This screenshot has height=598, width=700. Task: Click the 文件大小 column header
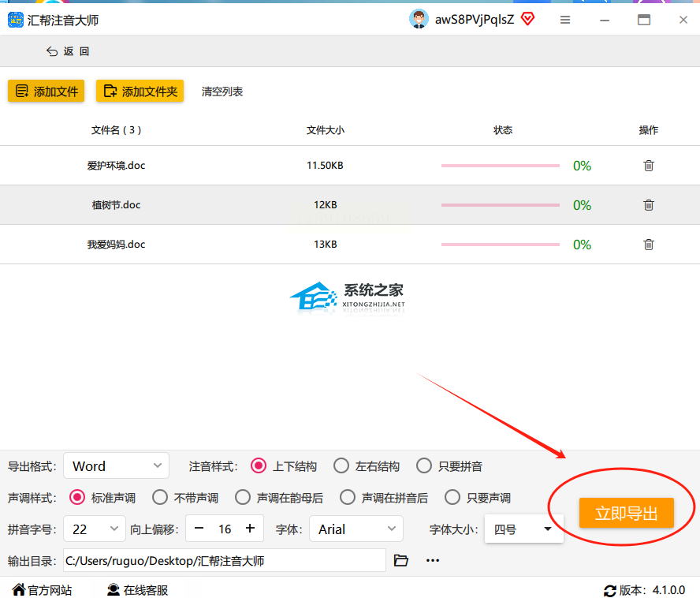325,130
